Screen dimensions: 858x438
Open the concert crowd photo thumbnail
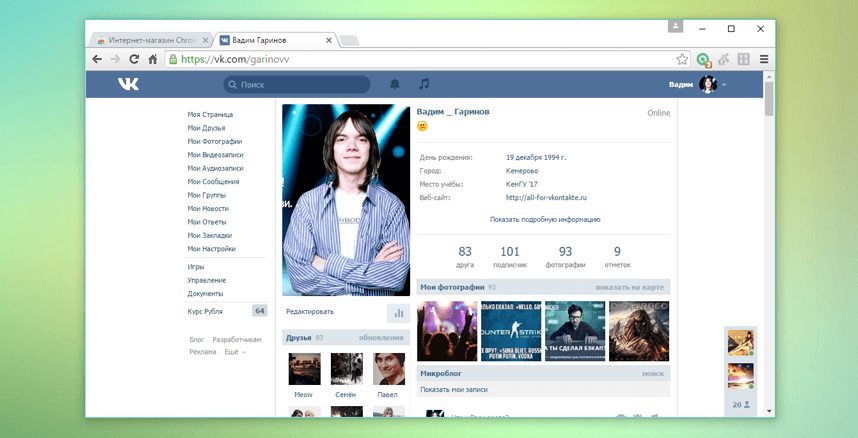447,331
